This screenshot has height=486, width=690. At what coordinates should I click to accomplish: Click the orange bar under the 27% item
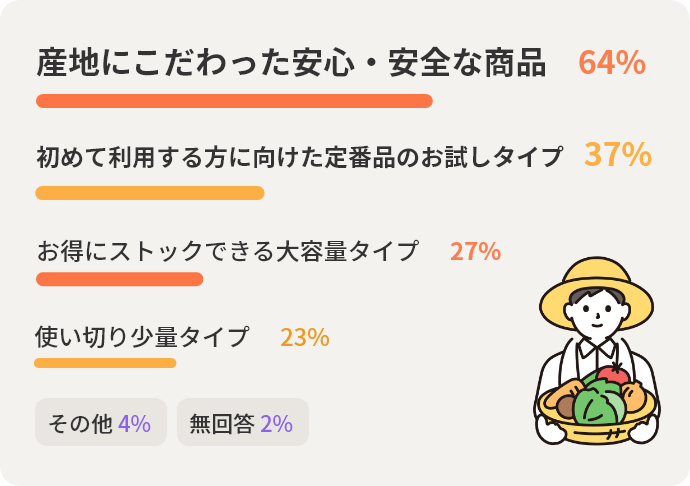tap(119, 279)
